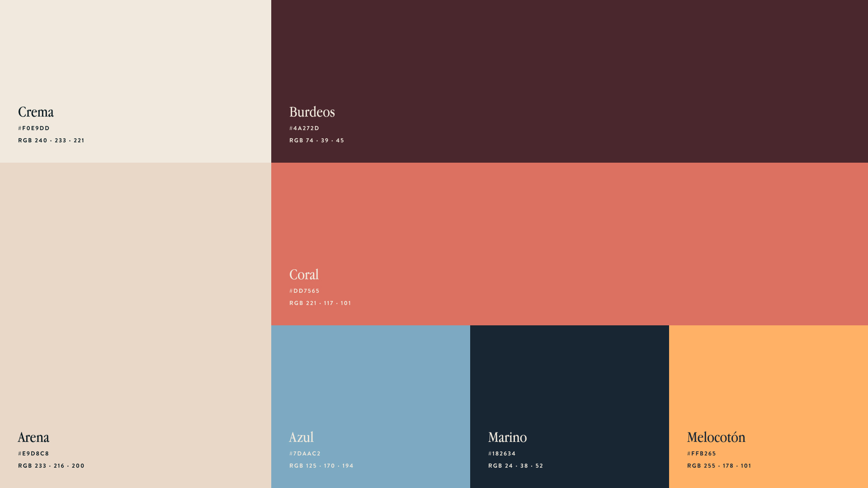Click hex code #E9D8C8
868x488 pixels.
(x=33, y=454)
